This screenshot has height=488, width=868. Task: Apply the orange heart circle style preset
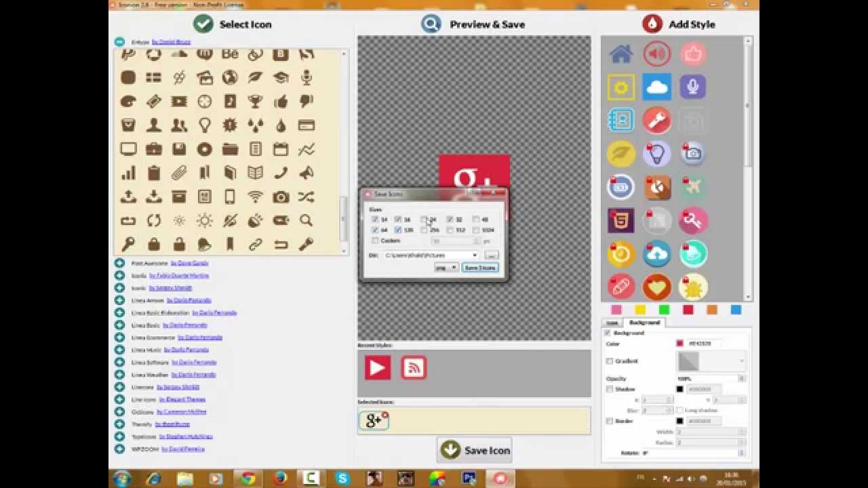(x=656, y=287)
